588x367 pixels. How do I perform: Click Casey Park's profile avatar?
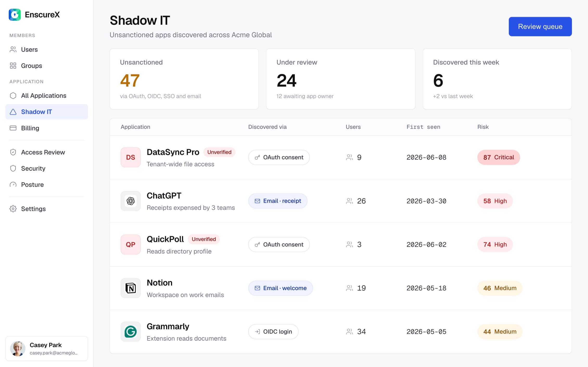pos(18,349)
